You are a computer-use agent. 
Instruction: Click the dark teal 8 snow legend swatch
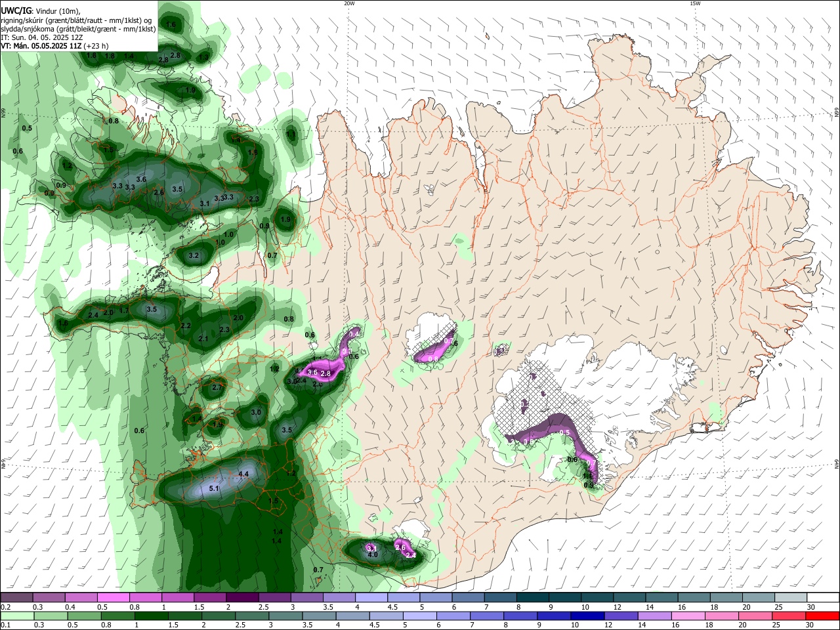click(532, 597)
